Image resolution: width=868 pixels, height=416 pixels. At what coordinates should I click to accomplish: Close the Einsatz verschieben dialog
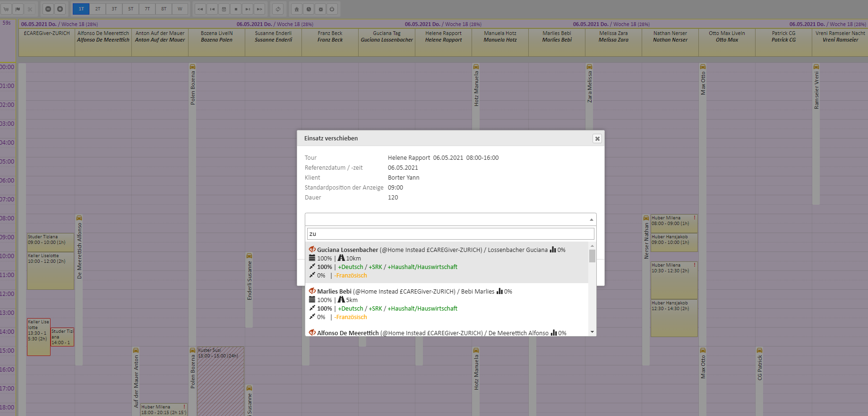tap(597, 139)
